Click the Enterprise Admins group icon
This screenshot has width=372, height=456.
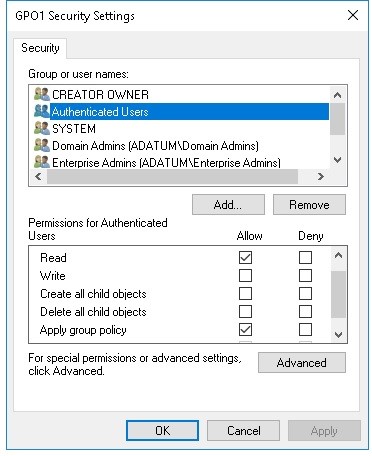[x=42, y=162]
